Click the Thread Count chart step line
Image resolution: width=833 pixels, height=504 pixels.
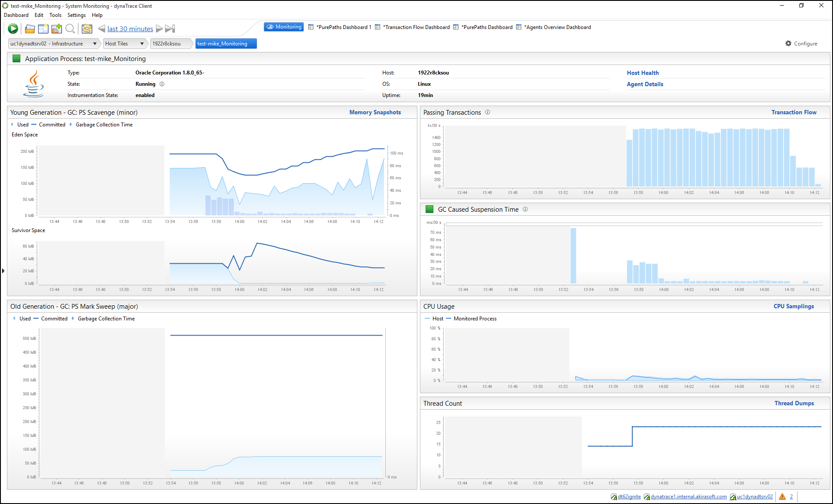pos(704,436)
